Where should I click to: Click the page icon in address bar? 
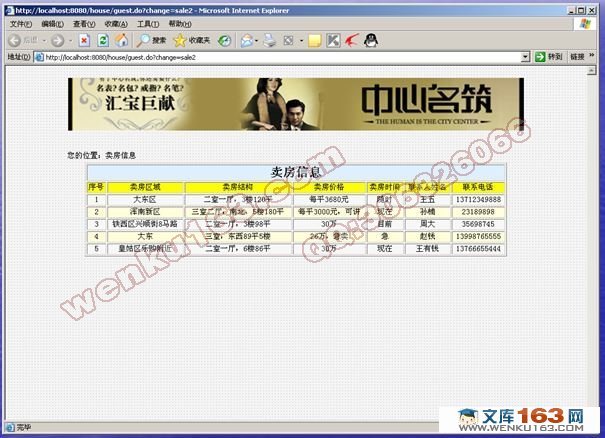click(x=39, y=57)
